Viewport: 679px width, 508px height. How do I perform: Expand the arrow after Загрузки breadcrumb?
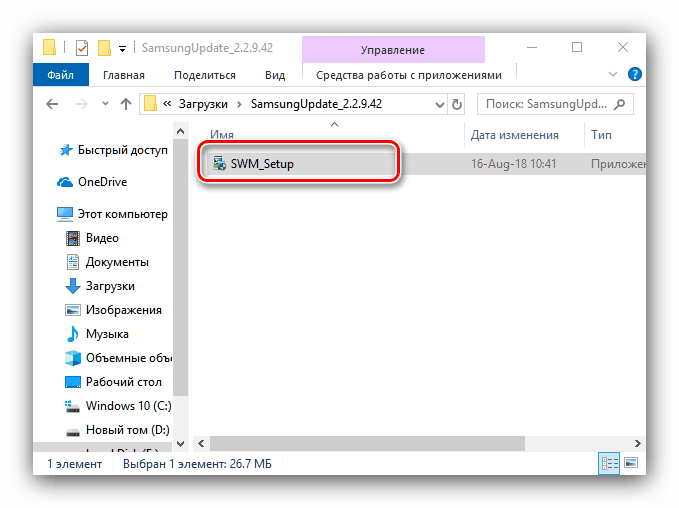click(239, 104)
